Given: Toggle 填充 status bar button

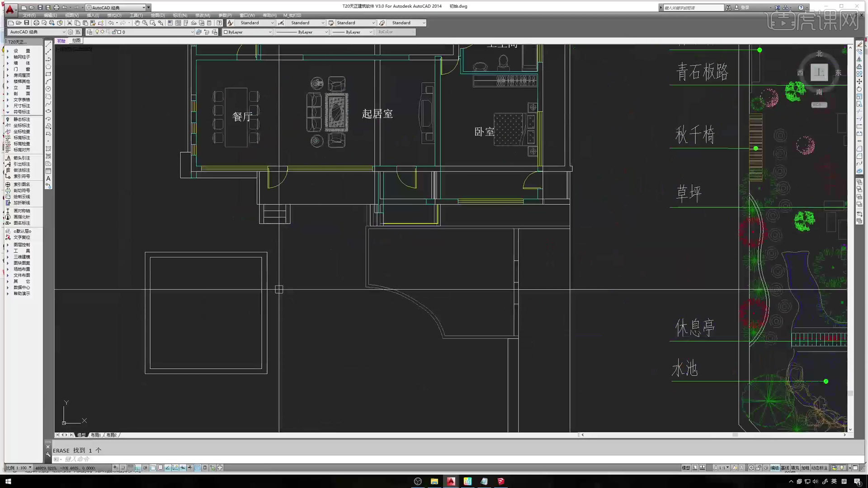Looking at the screenshot, I should [795, 468].
